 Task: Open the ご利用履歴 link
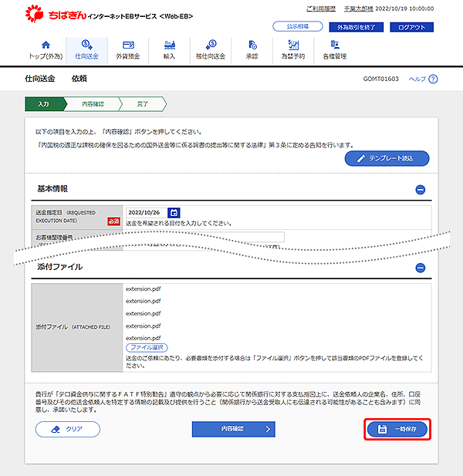pyautogui.click(x=321, y=8)
